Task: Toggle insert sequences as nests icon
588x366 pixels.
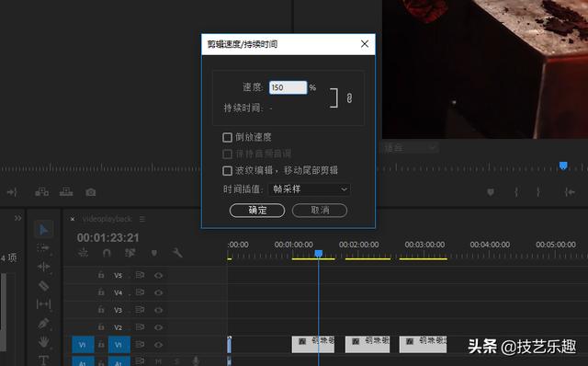Action: 83,253
